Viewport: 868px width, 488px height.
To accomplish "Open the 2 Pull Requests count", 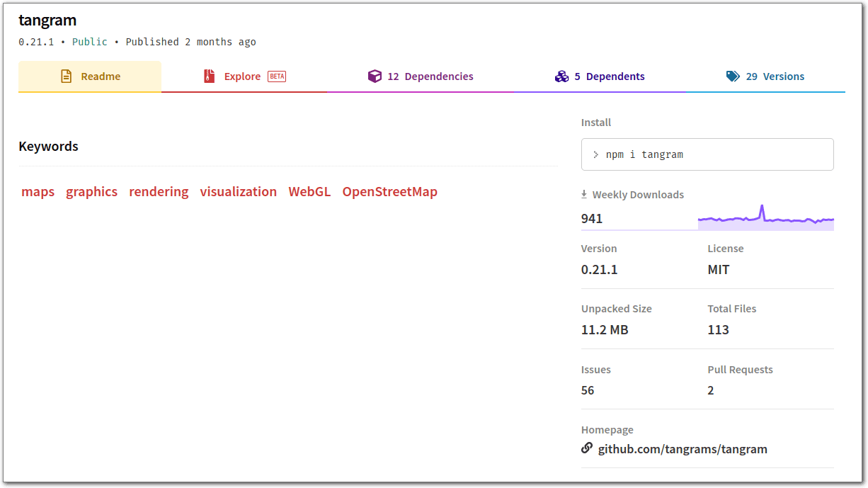I will (x=711, y=390).
